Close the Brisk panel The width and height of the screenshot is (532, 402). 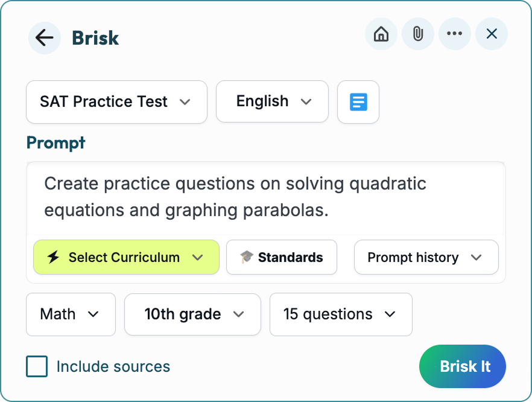tap(492, 34)
